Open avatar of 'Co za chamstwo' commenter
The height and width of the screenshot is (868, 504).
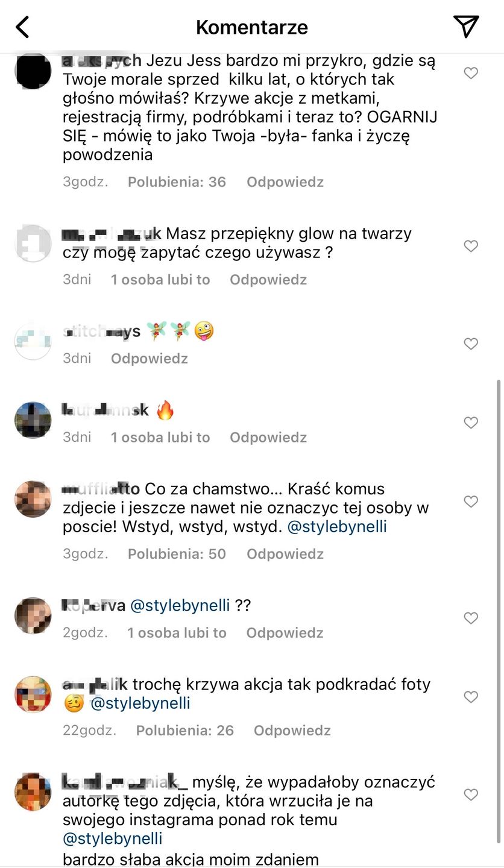(x=33, y=499)
